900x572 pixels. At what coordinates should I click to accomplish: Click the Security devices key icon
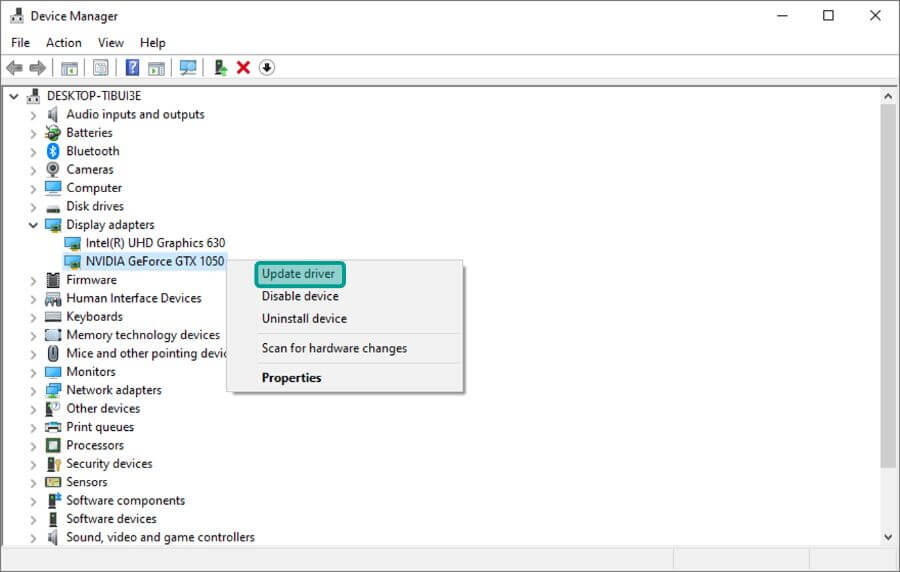point(53,464)
